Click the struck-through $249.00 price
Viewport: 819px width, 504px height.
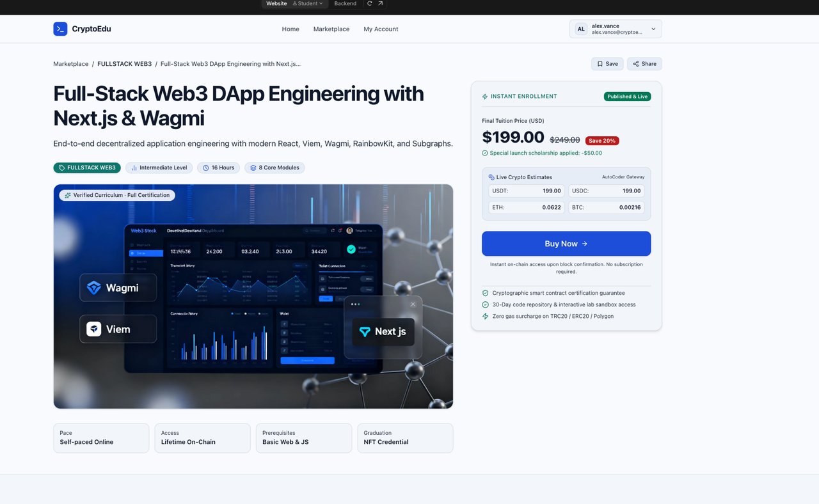point(565,140)
